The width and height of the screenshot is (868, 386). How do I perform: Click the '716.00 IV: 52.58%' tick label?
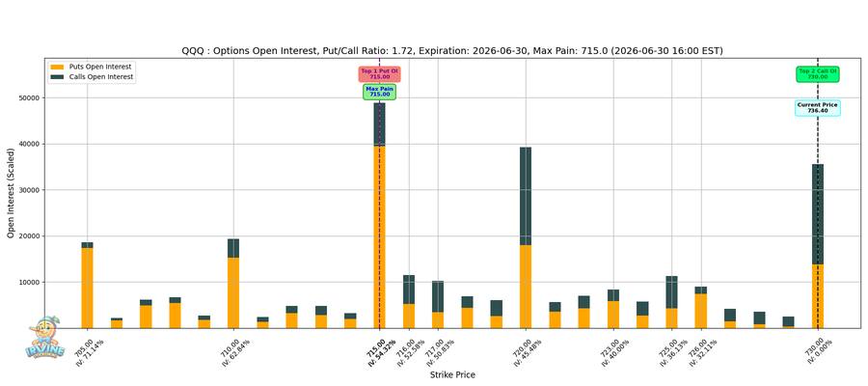410,352
